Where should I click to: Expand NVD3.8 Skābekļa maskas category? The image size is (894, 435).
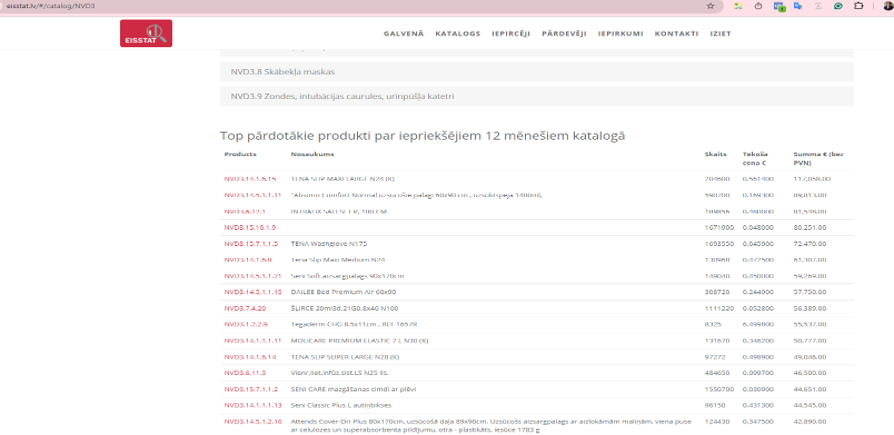pos(537,72)
